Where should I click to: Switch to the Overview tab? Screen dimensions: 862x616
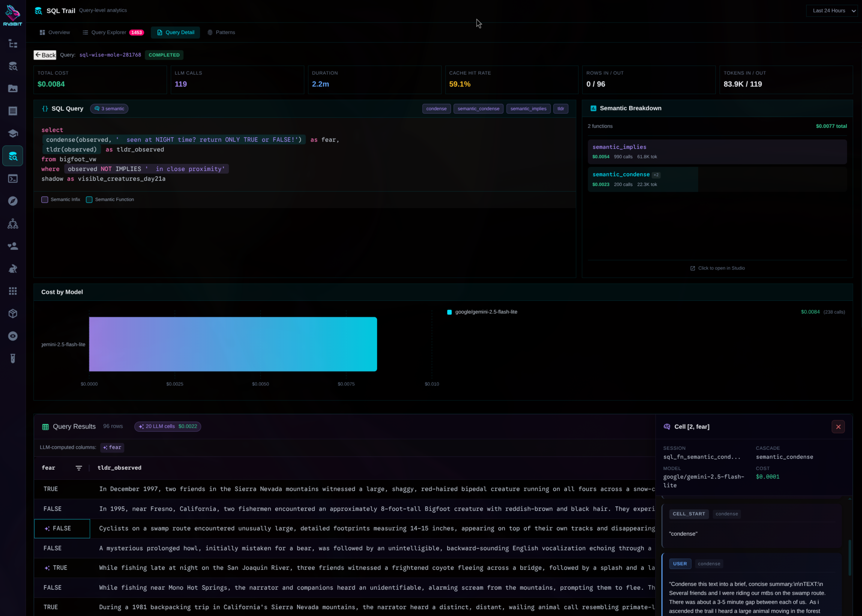point(55,32)
